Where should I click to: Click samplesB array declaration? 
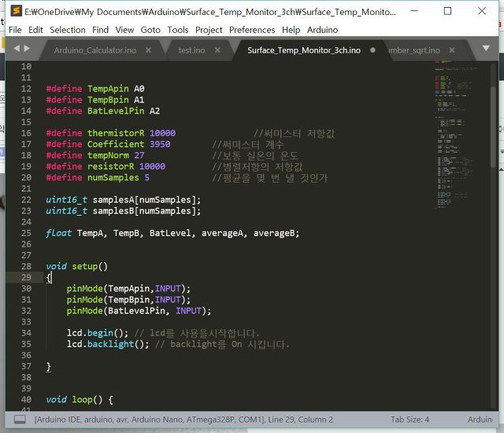pyautogui.click(x=124, y=211)
